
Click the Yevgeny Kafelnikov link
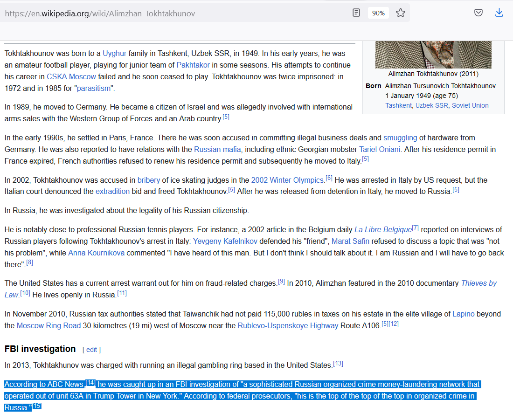225,241
